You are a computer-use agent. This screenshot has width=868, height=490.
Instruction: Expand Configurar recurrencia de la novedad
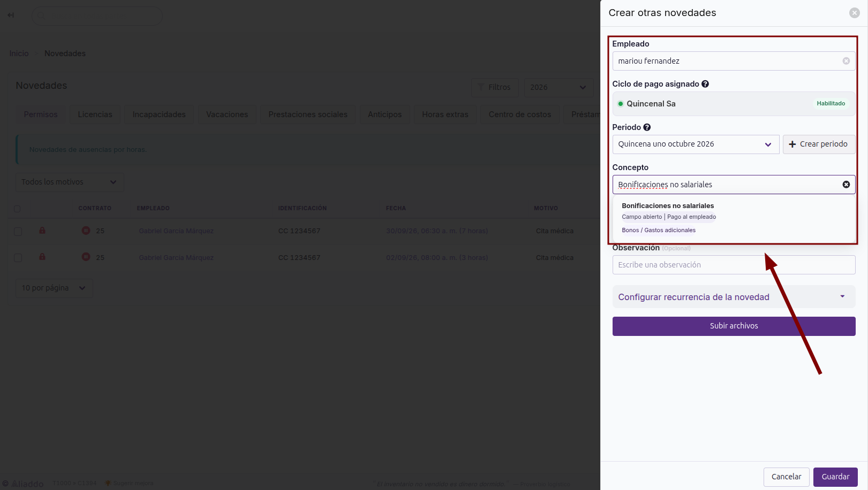[734, 297]
